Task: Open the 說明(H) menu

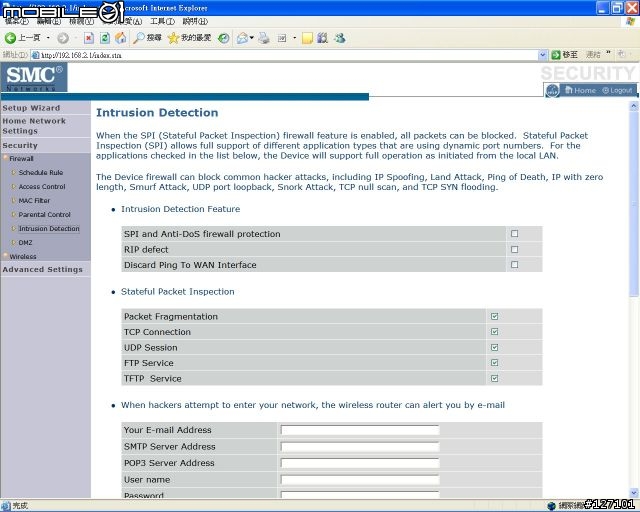Action: [x=195, y=21]
